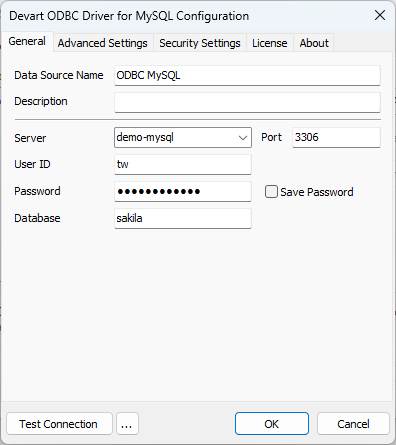Expand the Server dropdown arrow
The height and width of the screenshot is (445, 396).
(243, 138)
